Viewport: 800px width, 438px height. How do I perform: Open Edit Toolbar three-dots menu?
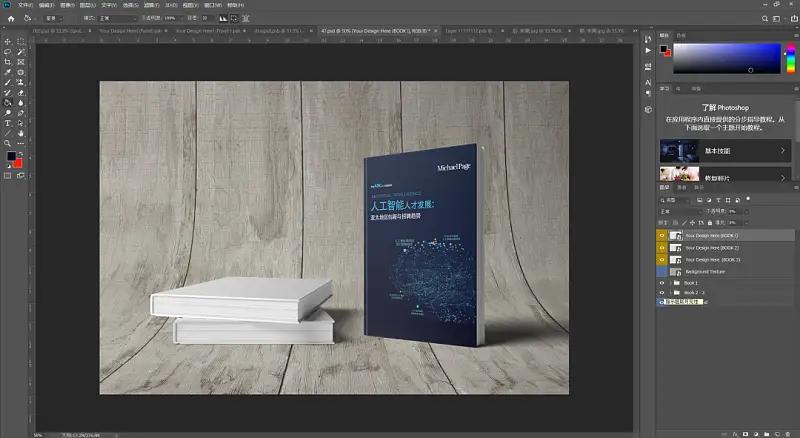tap(21, 143)
